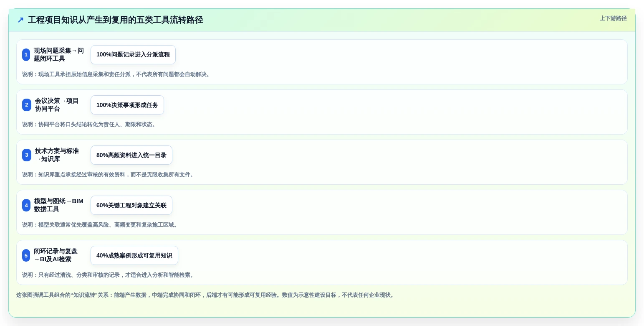Screen dimensions: 644x326
Task: Click the 技术方案与标准→知识库 heading
Action: click(x=57, y=155)
